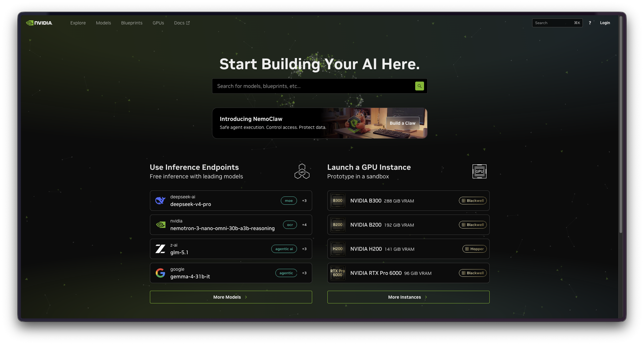644x345 pixels.
Task: Click the More Models button
Action: pyautogui.click(x=231, y=297)
